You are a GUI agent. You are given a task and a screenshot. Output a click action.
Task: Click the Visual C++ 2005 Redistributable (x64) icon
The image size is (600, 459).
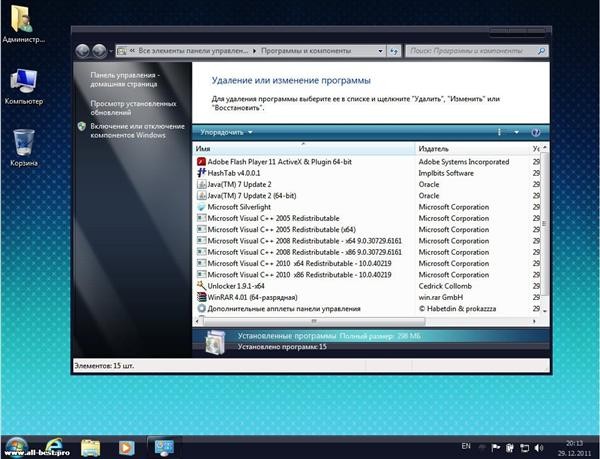pyautogui.click(x=201, y=230)
